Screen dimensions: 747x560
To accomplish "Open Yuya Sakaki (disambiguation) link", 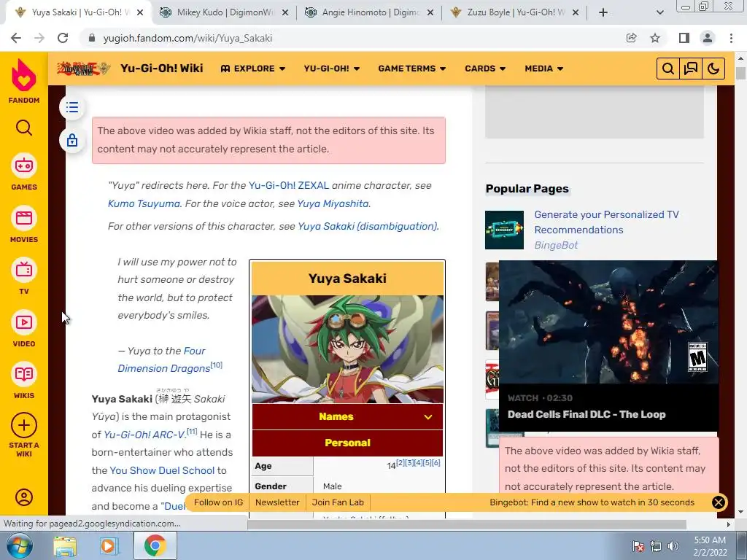I will [x=368, y=226].
